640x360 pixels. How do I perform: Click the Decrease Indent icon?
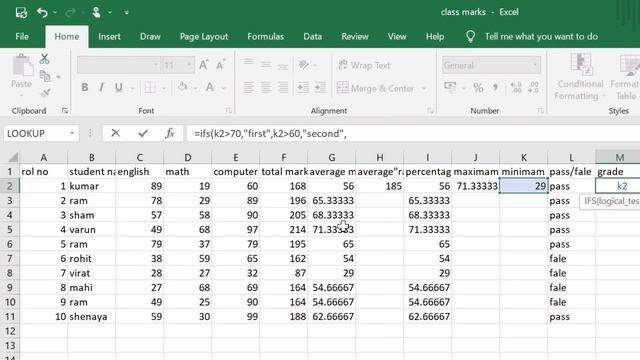pos(302,87)
